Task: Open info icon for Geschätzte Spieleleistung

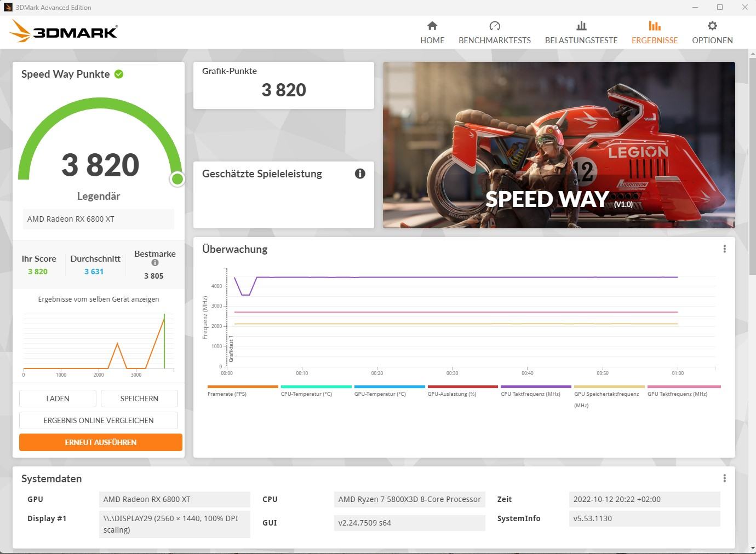Action: point(360,174)
